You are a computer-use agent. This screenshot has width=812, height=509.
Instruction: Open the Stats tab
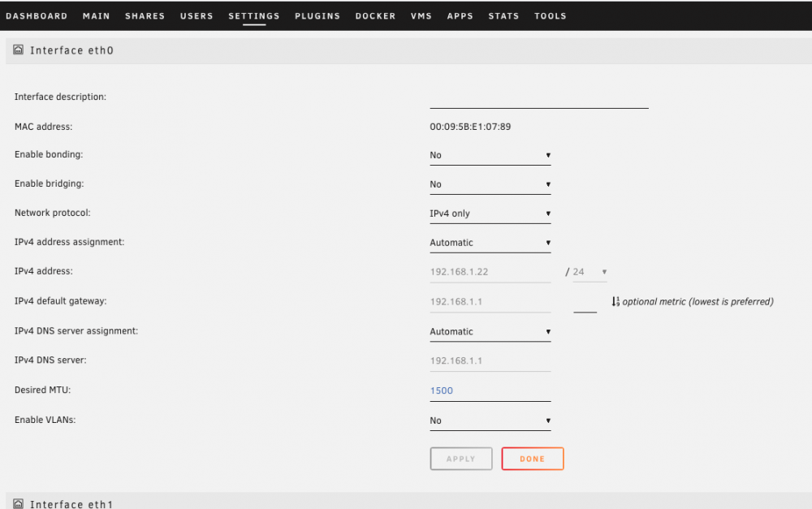pos(504,16)
